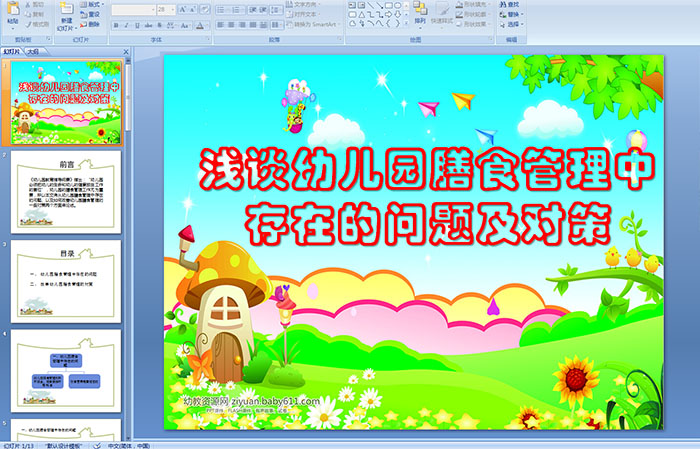Close the slides thumbnail pane

click(126, 52)
